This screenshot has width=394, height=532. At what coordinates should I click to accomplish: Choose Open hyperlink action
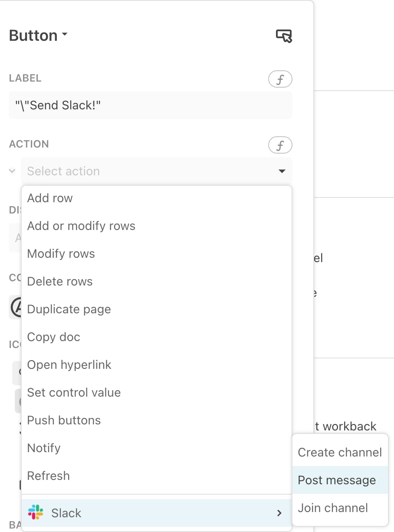(x=156, y=365)
